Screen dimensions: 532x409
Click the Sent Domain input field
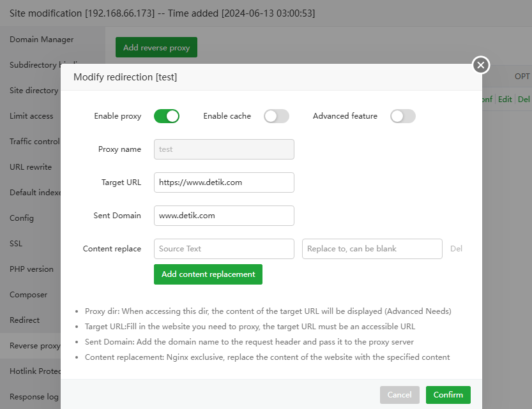[224, 216]
